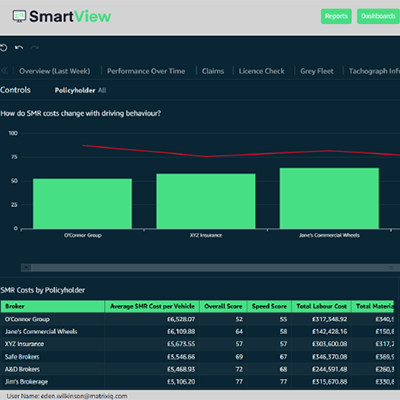The image size is (400, 400).
Task: Click the £5,546.66 cost value
Action: click(181, 357)
